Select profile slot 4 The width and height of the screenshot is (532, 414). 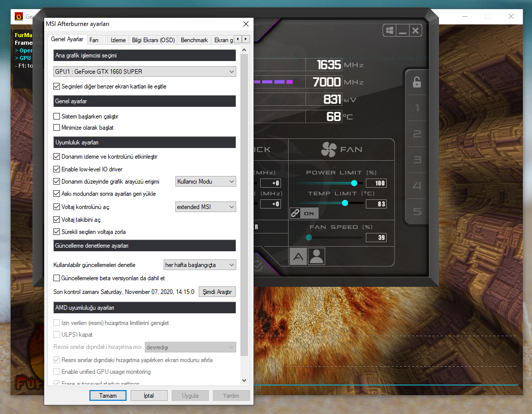[417, 186]
